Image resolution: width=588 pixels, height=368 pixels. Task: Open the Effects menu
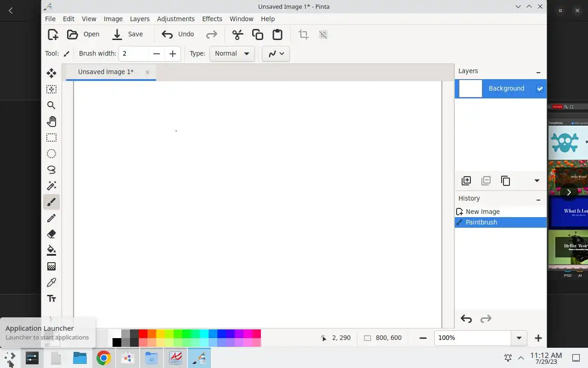[x=212, y=19]
